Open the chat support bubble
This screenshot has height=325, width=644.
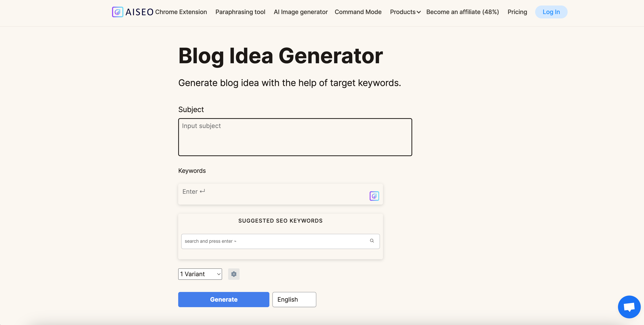[629, 307]
